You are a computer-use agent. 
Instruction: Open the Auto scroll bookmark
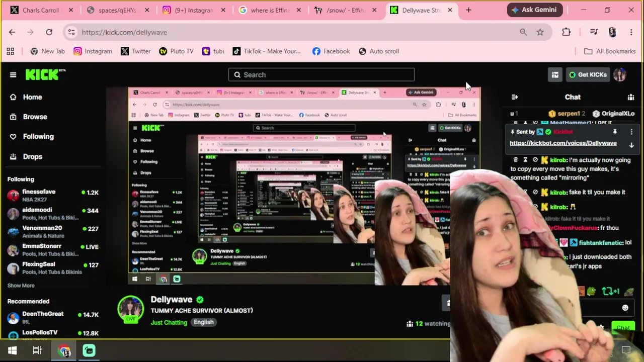(379, 51)
